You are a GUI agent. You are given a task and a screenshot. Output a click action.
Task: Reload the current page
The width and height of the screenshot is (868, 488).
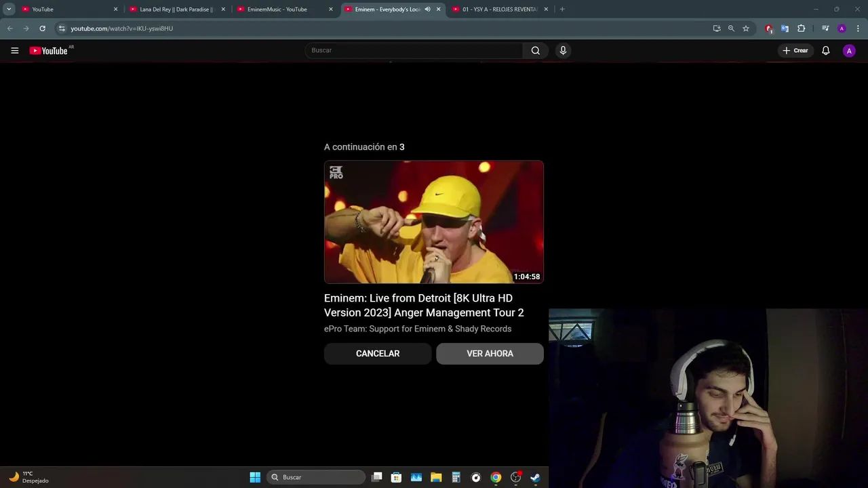click(x=42, y=28)
